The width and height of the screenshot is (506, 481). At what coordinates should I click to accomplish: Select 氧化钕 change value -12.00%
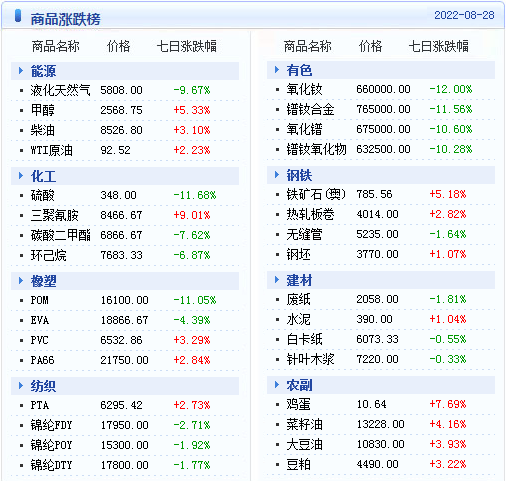[451, 89]
